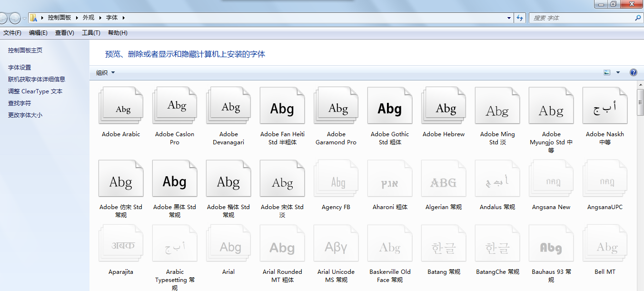Select the Adobe 宋体 Std font icon
The width and height of the screenshot is (644, 291).
(282, 179)
